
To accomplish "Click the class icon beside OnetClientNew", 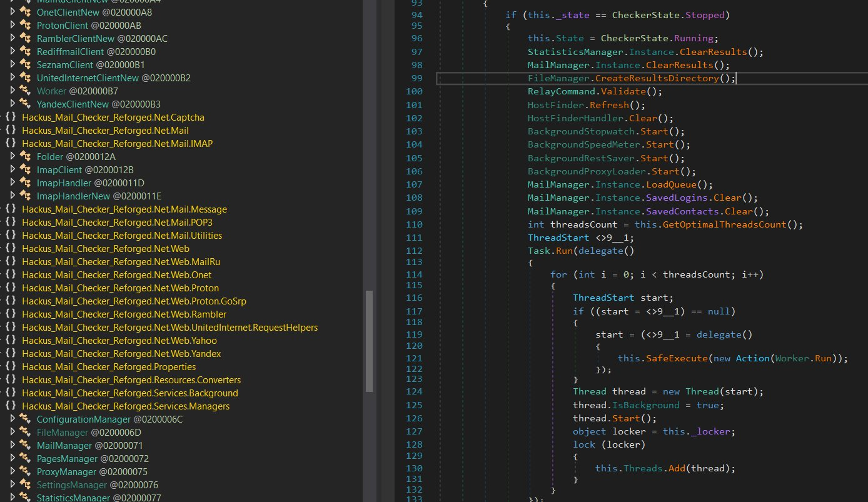I will tap(26, 13).
